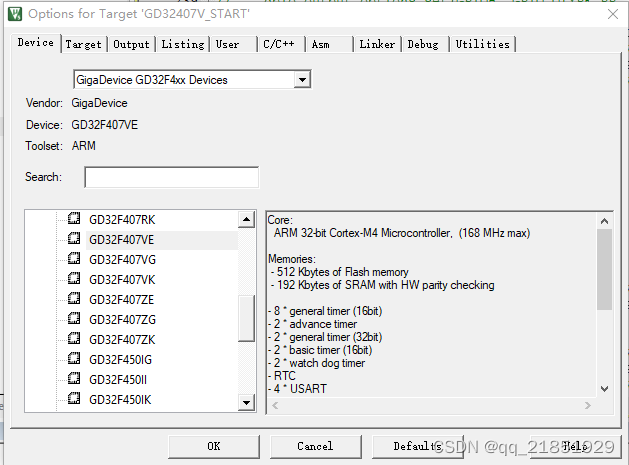Click the chip icon beside GD32F407ZG
The image size is (629, 465).
(x=74, y=319)
